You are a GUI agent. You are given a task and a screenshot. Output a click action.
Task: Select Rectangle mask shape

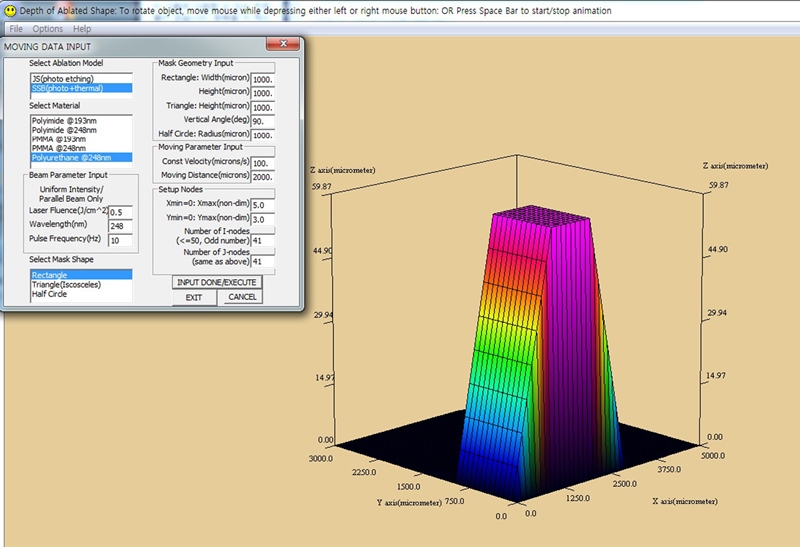click(x=51, y=274)
